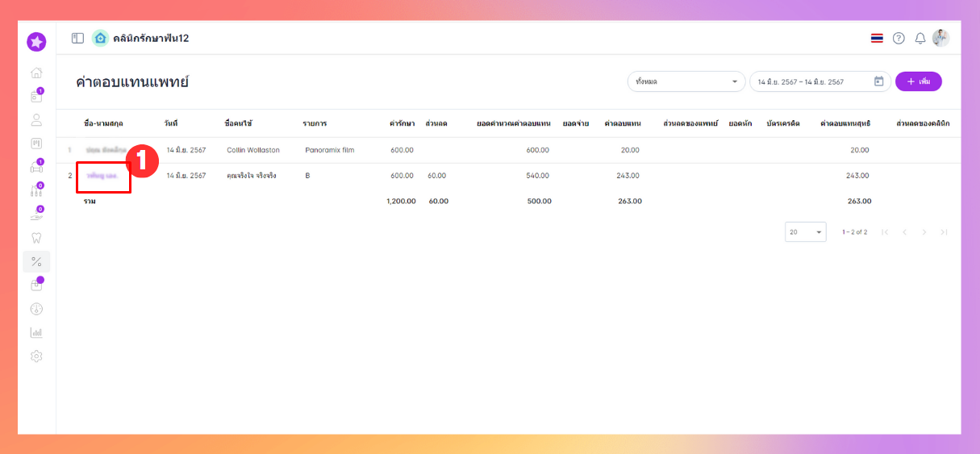The image size is (980, 454).
Task: Click the purple star app logo
Action: (x=36, y=42)
